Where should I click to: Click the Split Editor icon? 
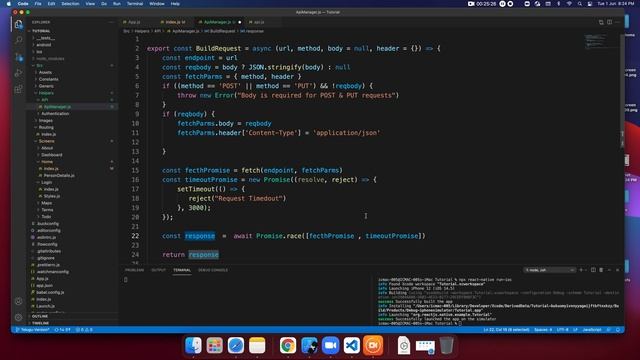[609, 22]
